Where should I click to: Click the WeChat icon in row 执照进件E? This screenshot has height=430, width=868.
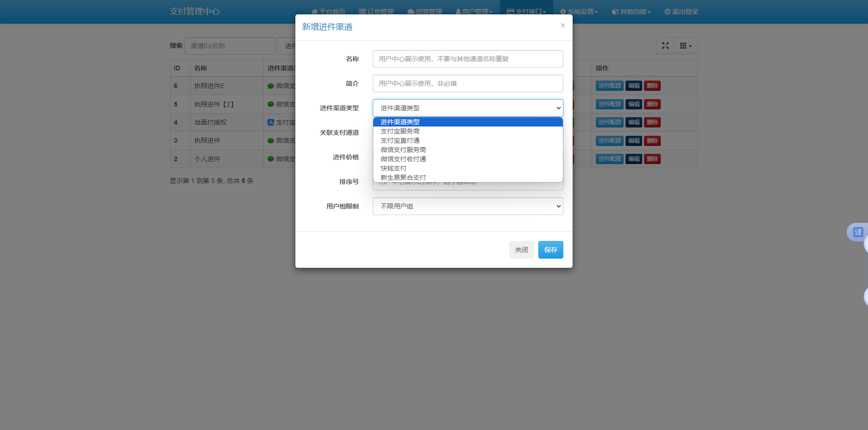point(271,86)
